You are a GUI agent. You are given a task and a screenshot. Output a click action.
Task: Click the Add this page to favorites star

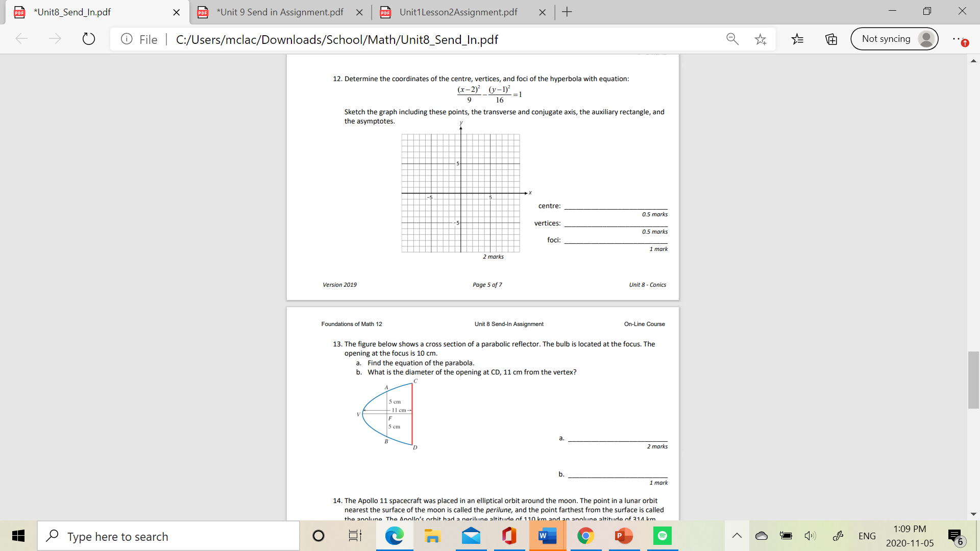click(760, 39)
